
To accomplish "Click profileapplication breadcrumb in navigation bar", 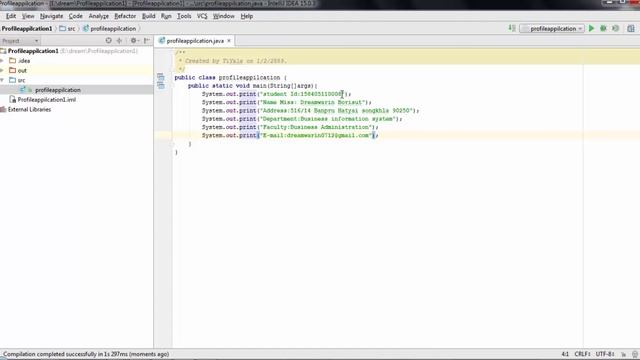I will click(x=109, y=29).
